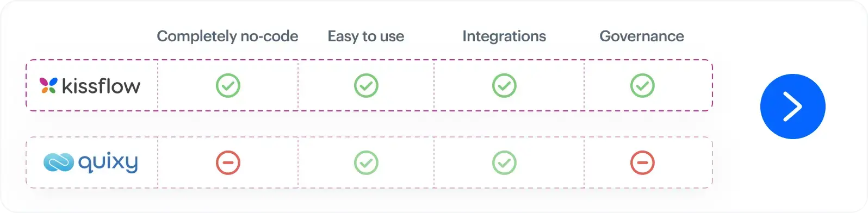Screen dimensions: 868x213
Task: Click the quixy brand name text
Action: (x=108, y=162)
